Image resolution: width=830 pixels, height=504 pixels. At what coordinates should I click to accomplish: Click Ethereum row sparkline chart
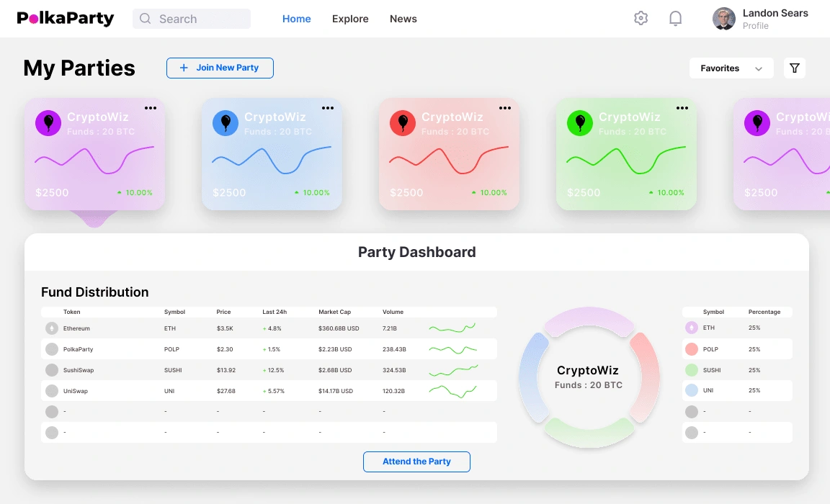point(452,328)
